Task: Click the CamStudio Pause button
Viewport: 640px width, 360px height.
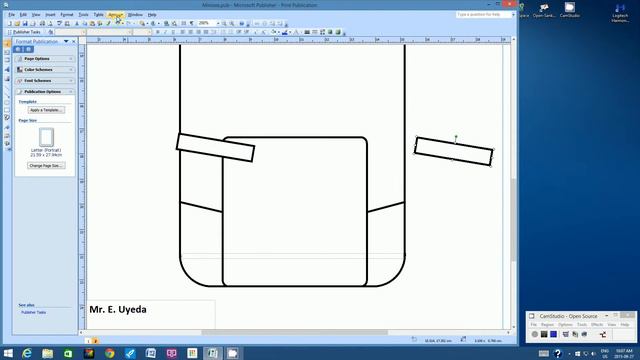Action: (x=544, y=334)
